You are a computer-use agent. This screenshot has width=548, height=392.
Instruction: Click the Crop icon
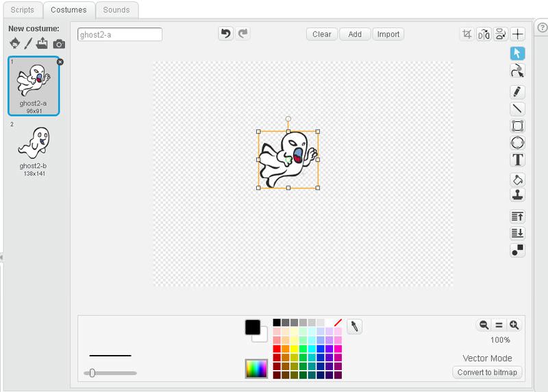tap(466, 34)
